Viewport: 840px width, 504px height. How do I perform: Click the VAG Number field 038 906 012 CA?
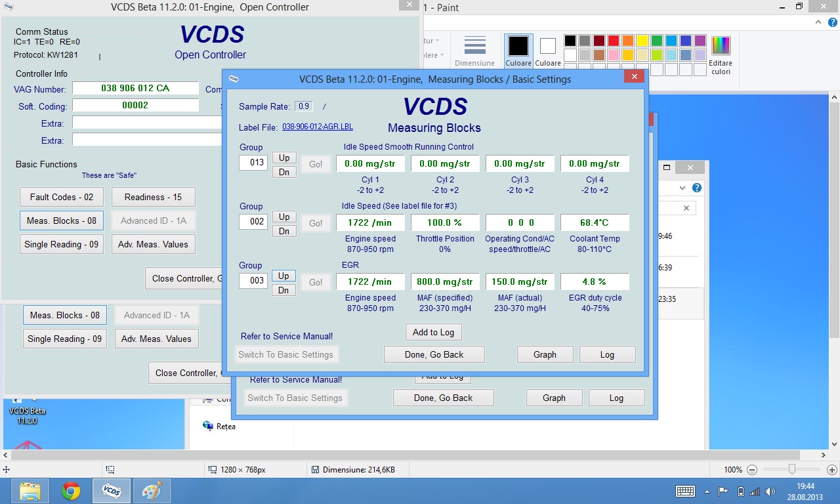(135, 88)
